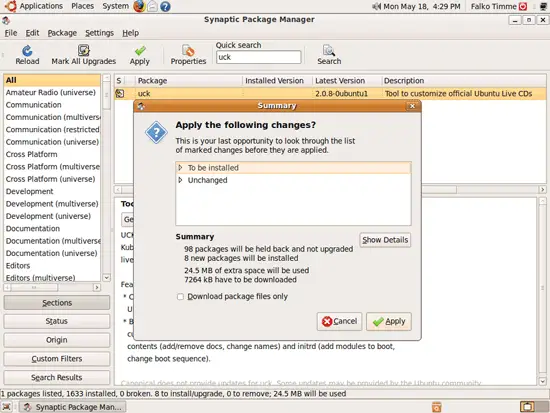This screenshot has width=550, height=413.
Task: Select the Cross Platform section
Action: [x=52, y=154]
